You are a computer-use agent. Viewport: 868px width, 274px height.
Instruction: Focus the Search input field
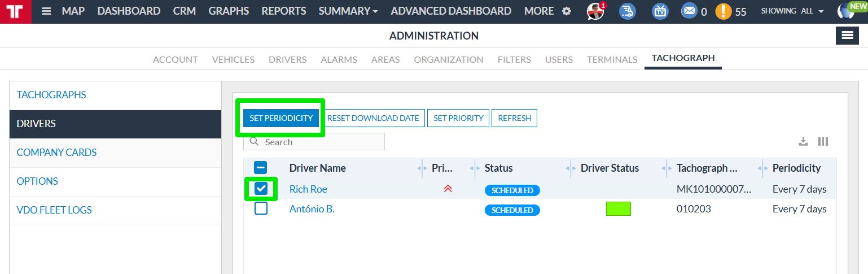tap(314, 142)
